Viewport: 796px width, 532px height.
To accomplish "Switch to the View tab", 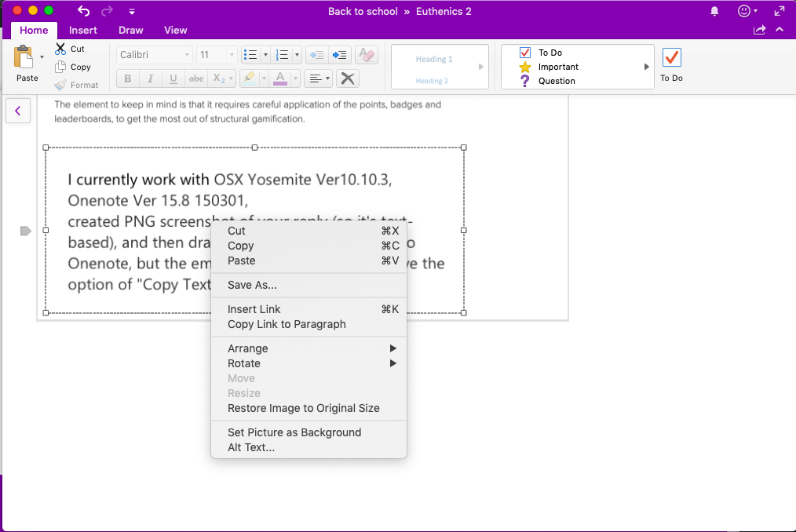I will point(176,30).
